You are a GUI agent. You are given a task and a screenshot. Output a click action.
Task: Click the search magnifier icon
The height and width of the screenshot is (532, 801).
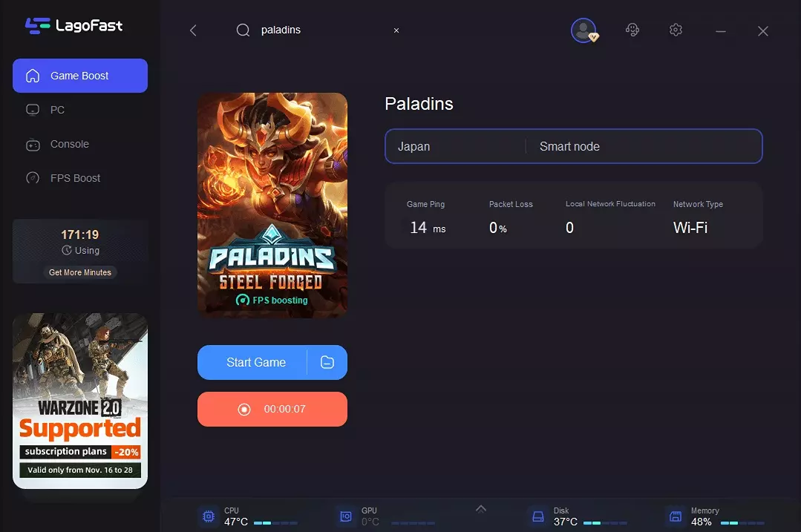tap(243, 30)
